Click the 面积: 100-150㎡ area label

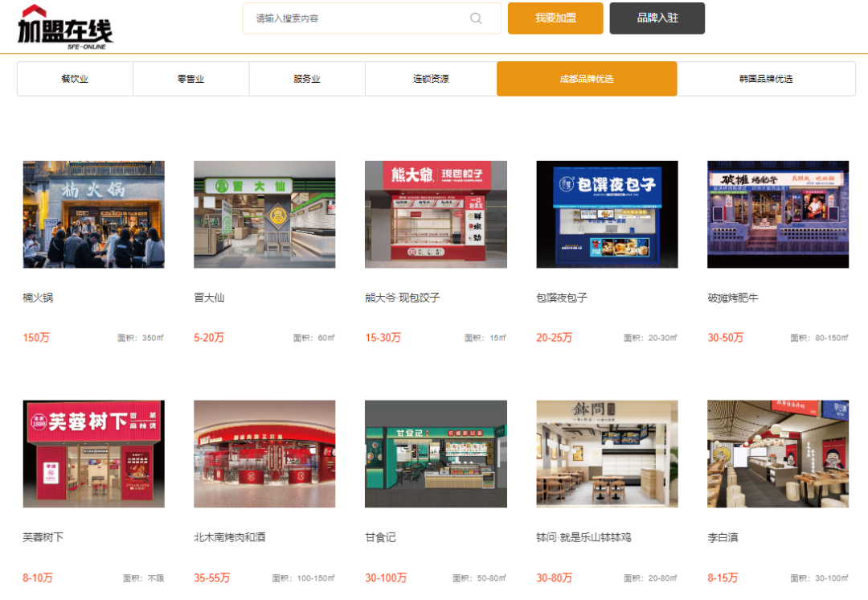[x=303, y=578]
